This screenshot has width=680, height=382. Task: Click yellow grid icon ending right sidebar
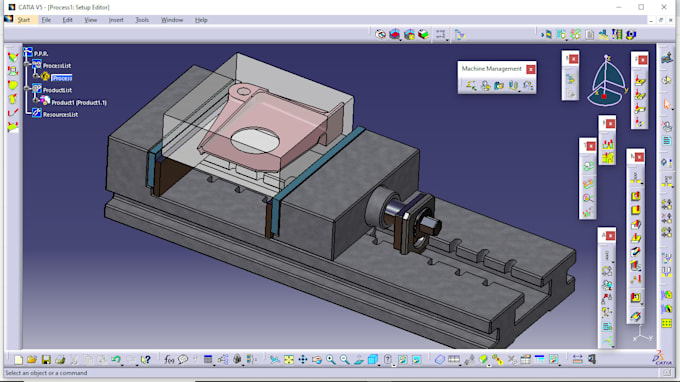click(667, 323)
